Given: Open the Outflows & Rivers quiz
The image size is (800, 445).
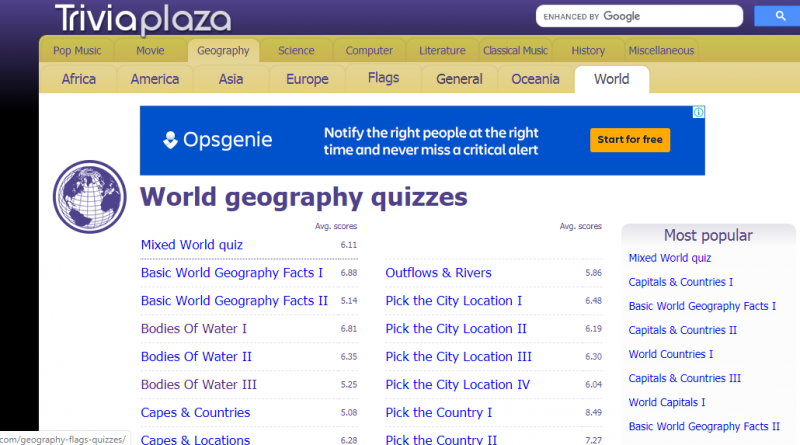Looking at the screenshot, I should pos(438,273).
